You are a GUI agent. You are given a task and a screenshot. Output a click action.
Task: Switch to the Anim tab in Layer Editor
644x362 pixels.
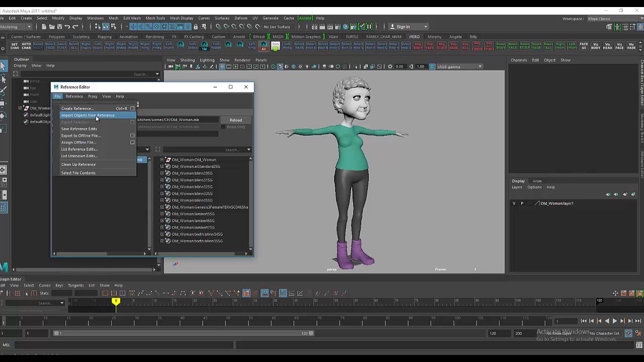coord(537,181)
